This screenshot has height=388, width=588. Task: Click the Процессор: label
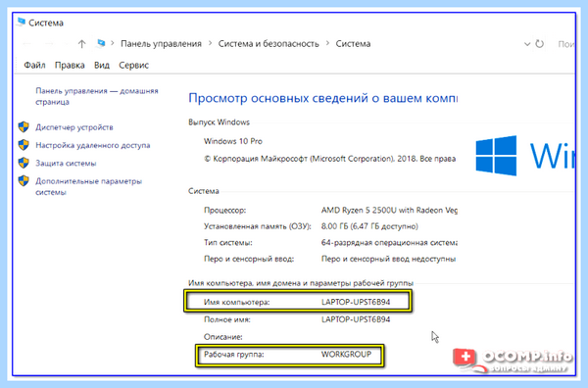click(x=225, y=211)
